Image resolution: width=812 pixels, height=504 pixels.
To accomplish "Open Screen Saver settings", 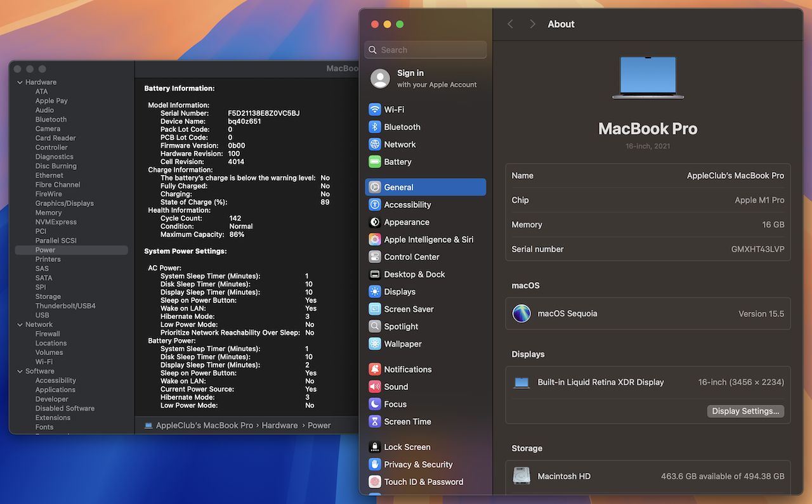I will [426, 309].
